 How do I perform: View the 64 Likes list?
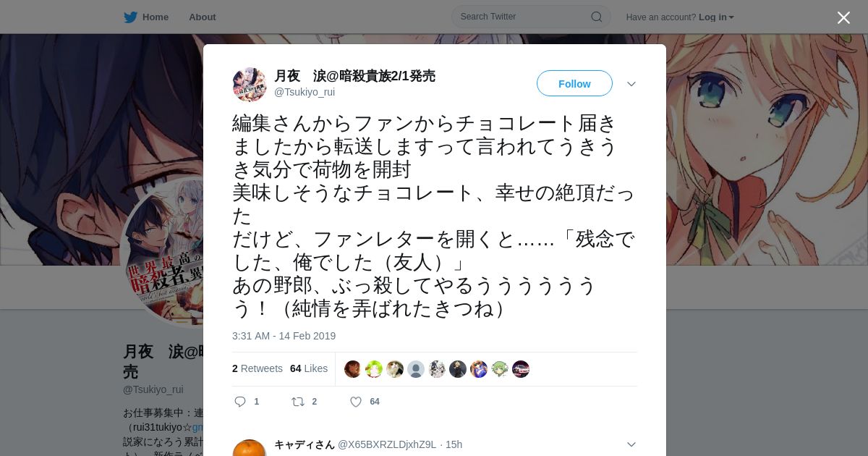point(309,368)
